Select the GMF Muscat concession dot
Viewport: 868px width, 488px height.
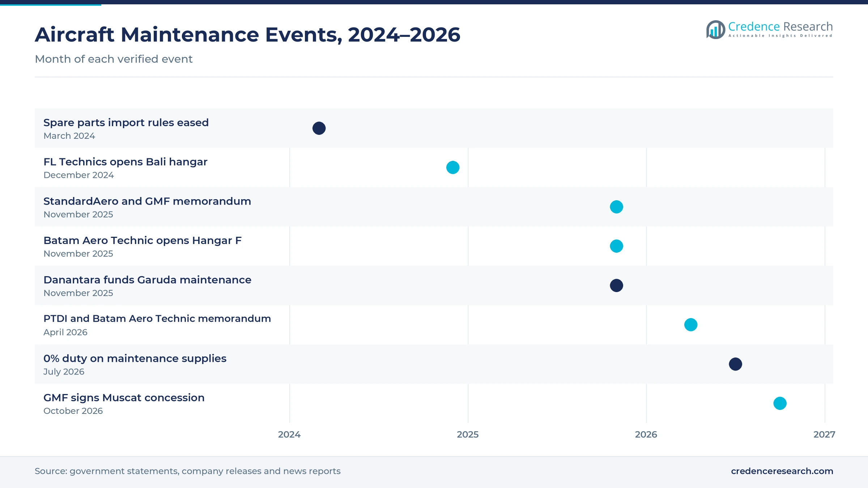pos(780,403)
